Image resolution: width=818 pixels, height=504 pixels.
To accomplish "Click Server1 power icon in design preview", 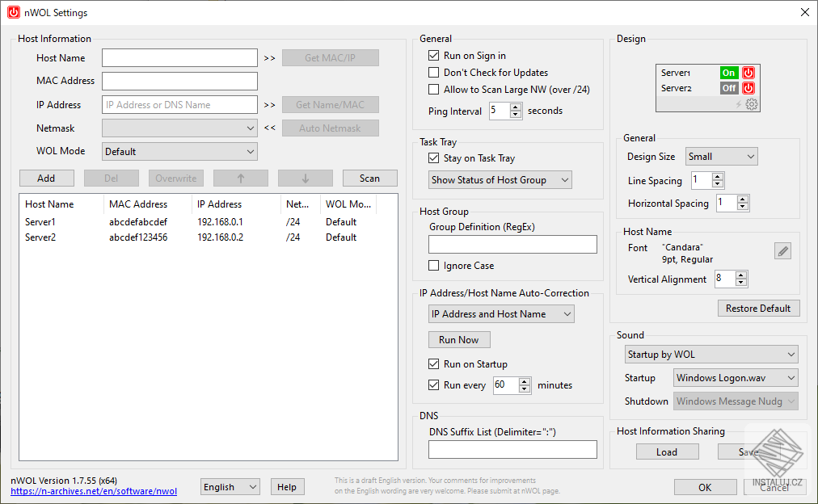I will [748, 73].
